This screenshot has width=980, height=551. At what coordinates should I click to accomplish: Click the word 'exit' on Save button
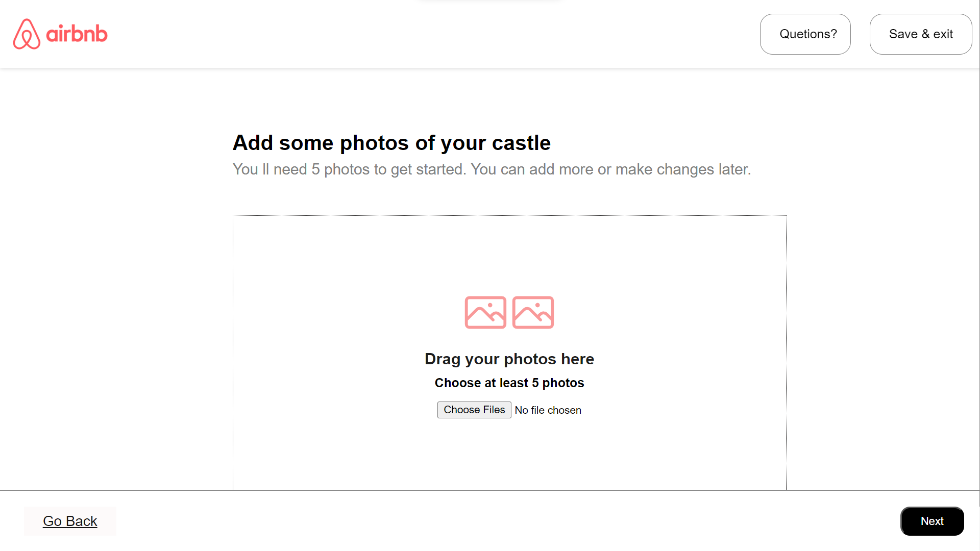[943, 34]
